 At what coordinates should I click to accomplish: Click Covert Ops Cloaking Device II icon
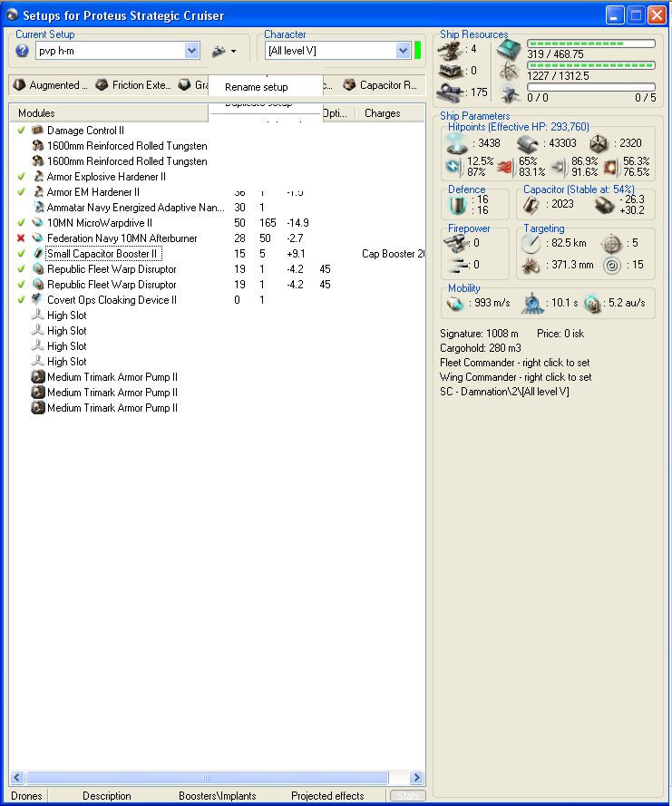pyautogui.click(x=37, y=300)
